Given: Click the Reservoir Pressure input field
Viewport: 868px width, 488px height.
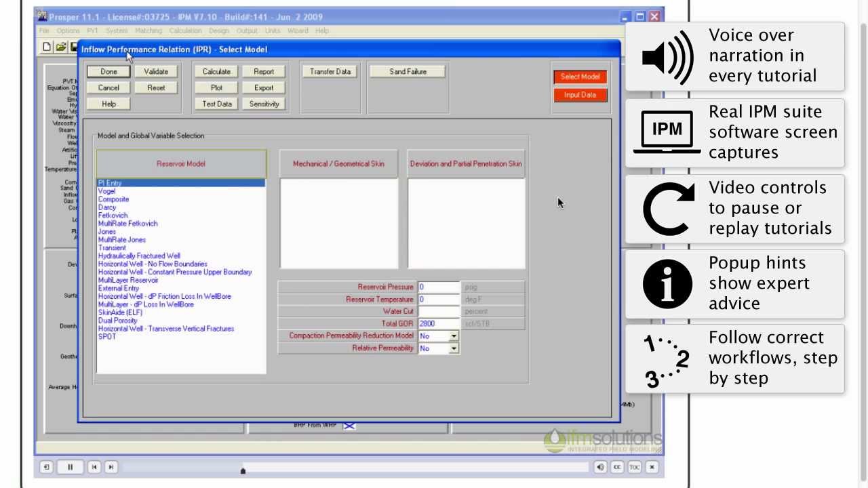Looking at the screenshot, I should point(439,287).
